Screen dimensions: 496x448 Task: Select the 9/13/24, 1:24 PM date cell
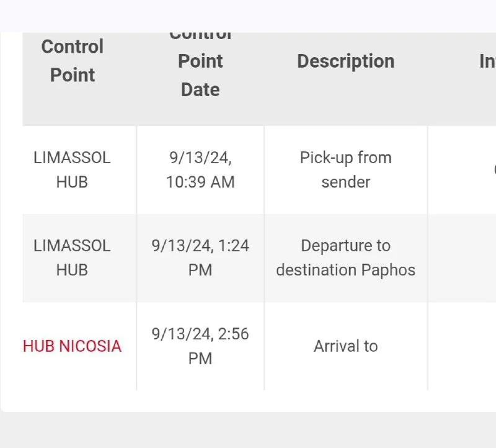pos(200,258)
